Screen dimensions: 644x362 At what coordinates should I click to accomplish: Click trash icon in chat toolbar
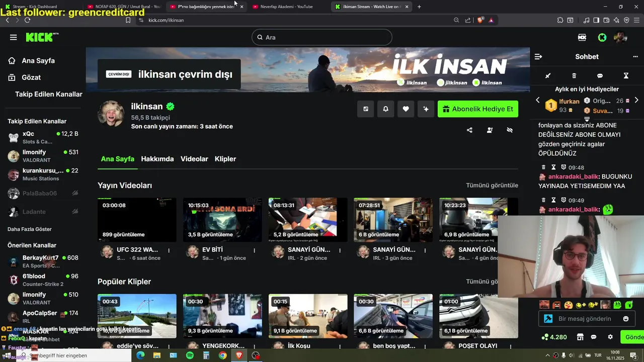point(574,76)
